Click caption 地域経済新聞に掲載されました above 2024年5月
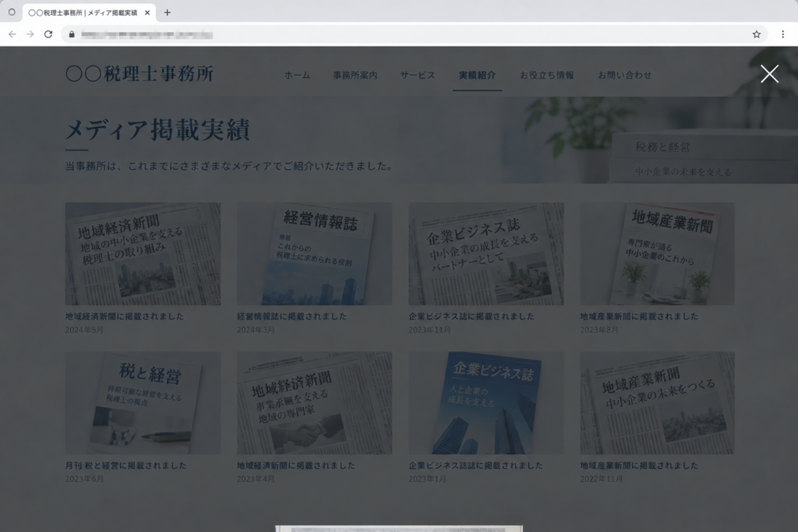This screenshot has width=798, height=532. [124, 316]
